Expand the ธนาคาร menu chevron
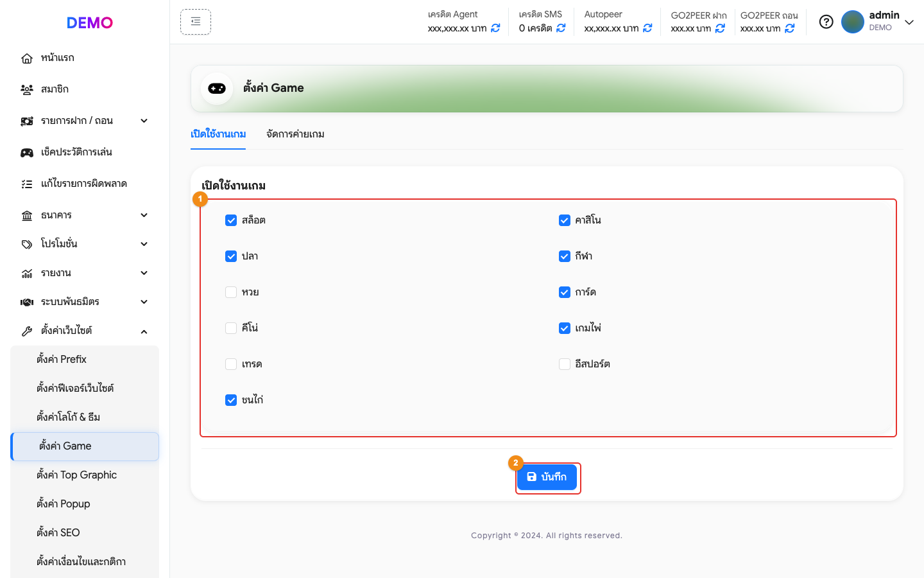Viewport: 924px width, 578px height. [144, 215]
